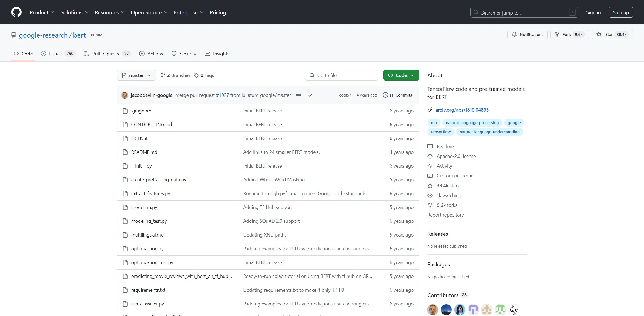The image size is (644, 316).
Task: Expand commit message ellipsis icon
Action: [x=298, y=95]
